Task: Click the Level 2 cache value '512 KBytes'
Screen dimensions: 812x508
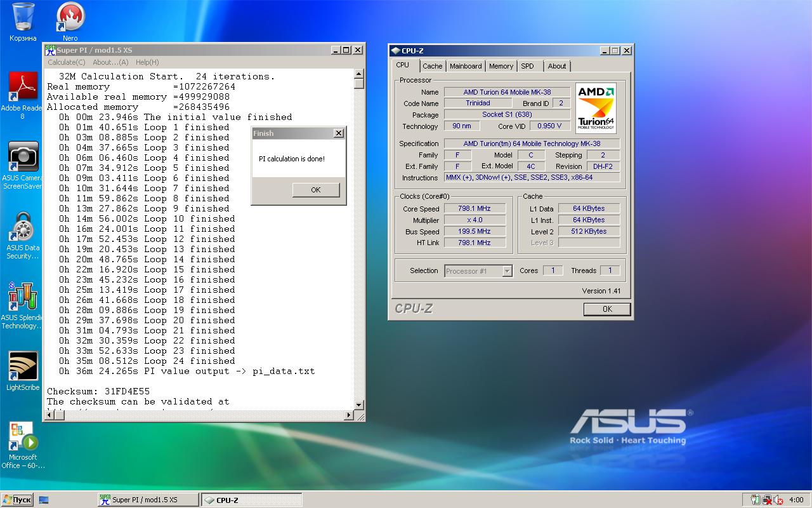Action: pyautogui.click(x=589, y=231)
